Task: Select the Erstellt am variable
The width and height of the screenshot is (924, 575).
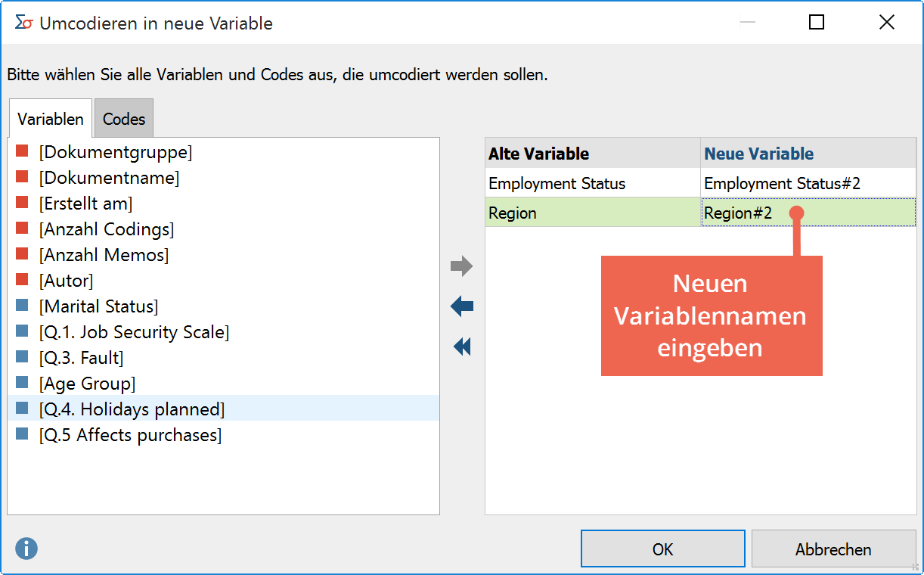Action: click(85, 204)
